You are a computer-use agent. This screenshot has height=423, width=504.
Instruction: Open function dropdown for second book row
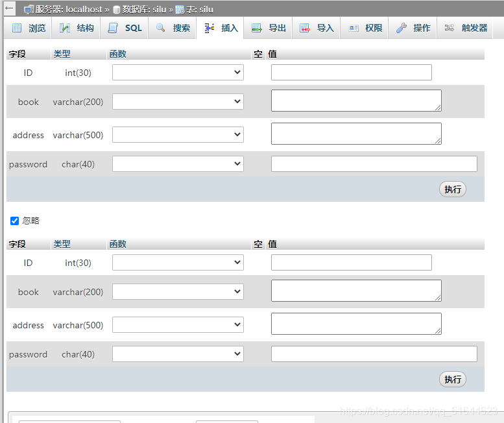tap(178, 292)
